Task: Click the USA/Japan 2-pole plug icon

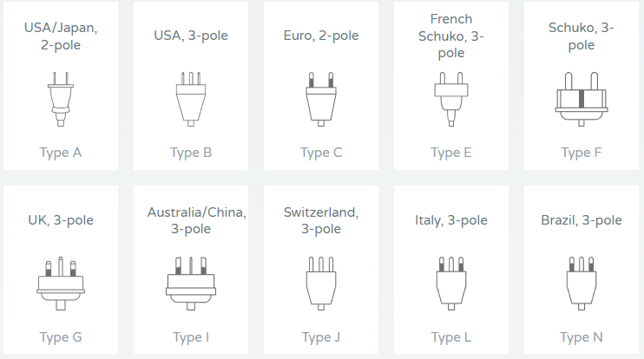Action: (61, 99)
